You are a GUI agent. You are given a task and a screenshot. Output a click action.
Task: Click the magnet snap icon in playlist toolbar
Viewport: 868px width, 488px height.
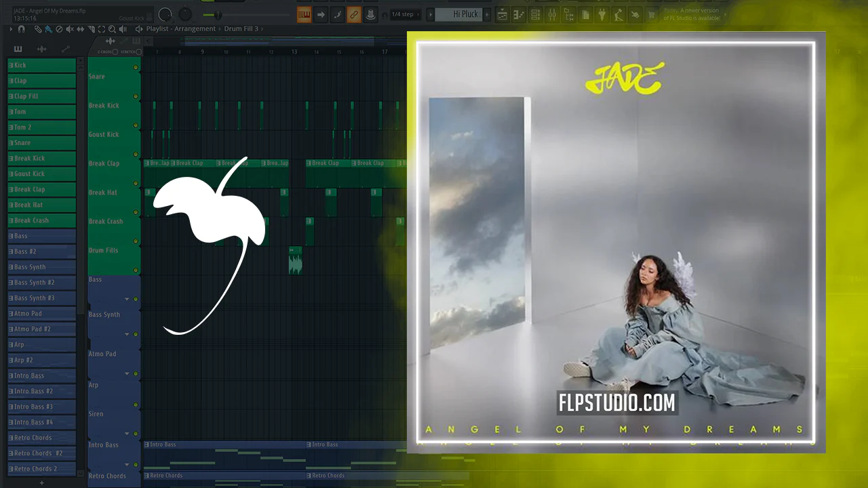pos(21,29)
